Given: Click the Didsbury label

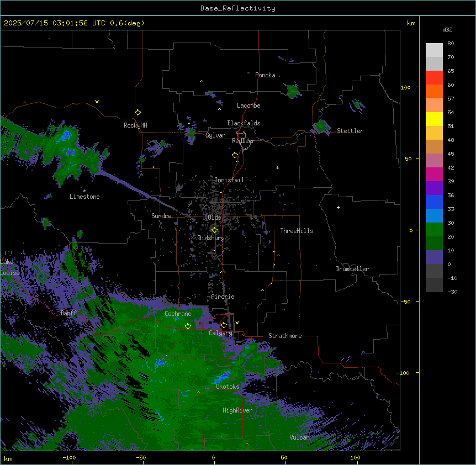Looking at the screenshot, I should [211, 238].
